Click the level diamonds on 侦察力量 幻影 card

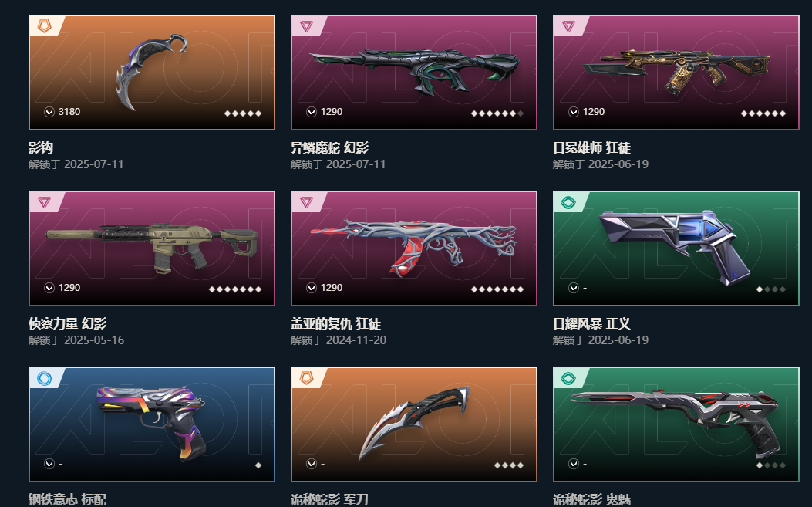pos(235,289)
